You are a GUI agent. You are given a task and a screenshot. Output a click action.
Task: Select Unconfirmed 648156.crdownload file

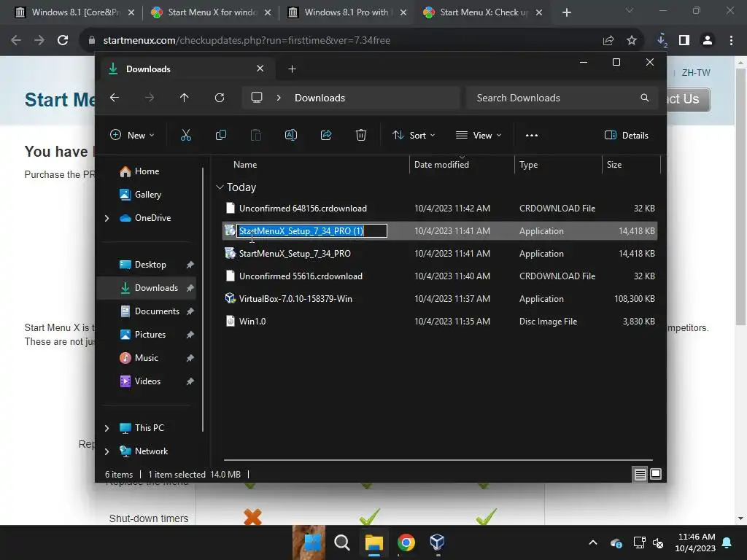440,208
